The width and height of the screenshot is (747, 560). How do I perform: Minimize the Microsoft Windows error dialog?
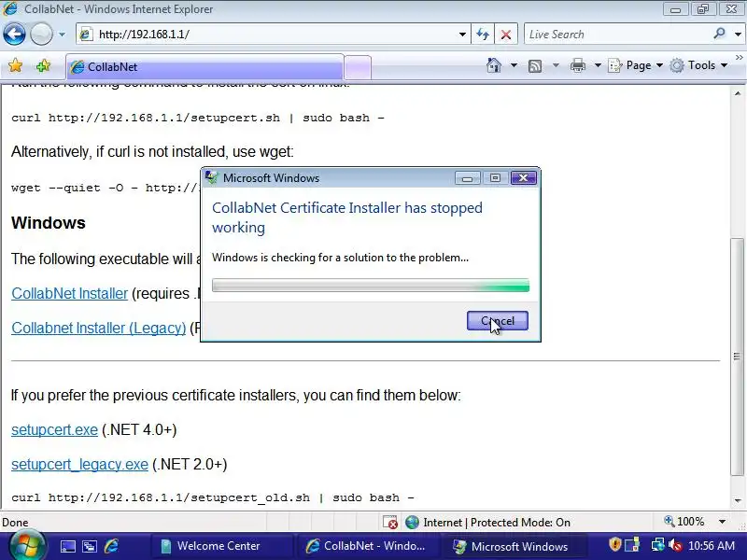click(x=467, y=178)
